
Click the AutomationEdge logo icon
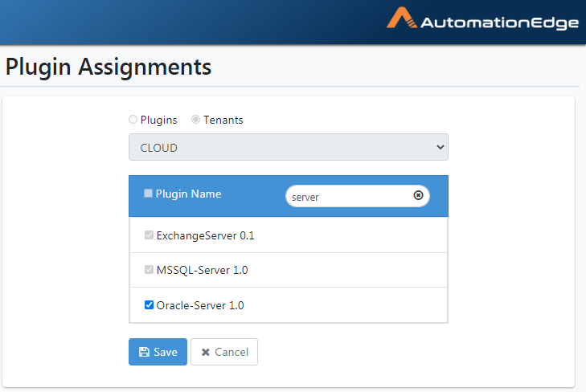pyautogui.click(x=402, y=18)
